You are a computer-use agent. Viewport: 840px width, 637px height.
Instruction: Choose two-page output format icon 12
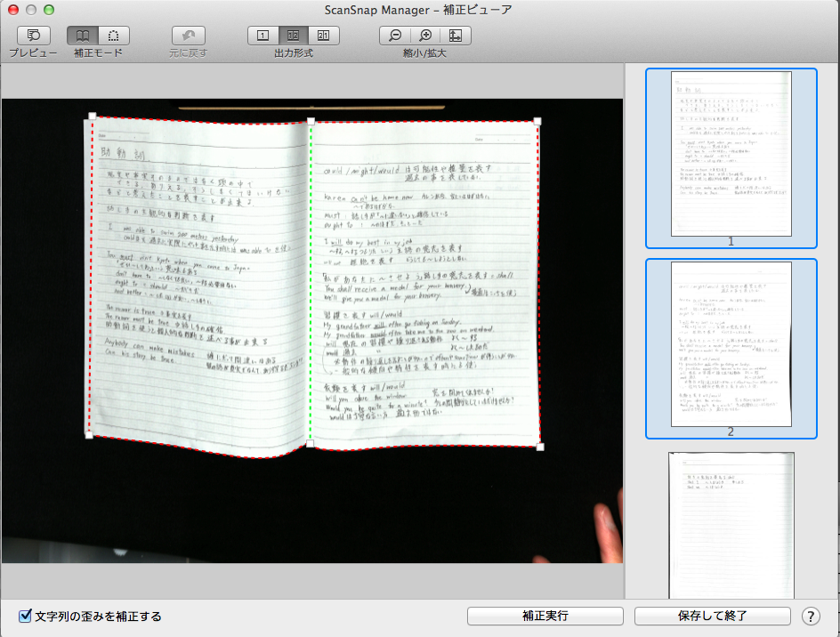(293, 36)
